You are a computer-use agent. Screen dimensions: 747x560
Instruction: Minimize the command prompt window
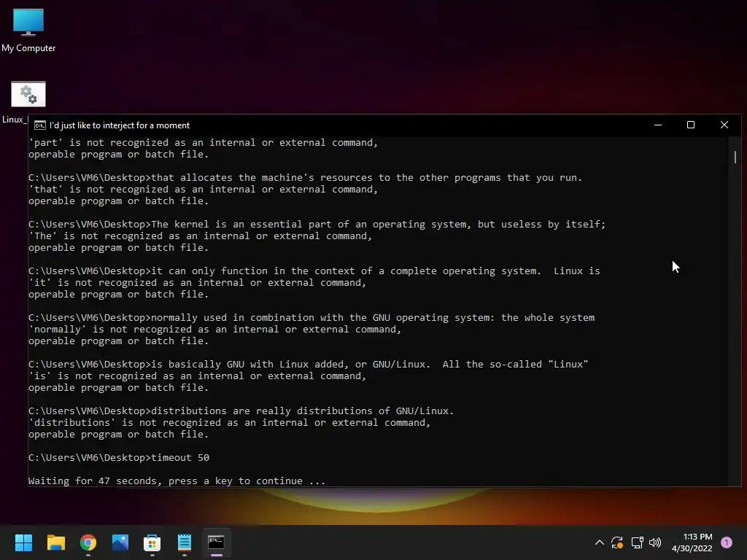[658, 125]
